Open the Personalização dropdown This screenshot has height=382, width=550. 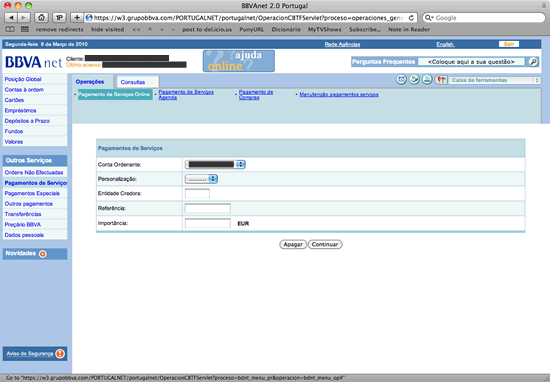point(201,179)
